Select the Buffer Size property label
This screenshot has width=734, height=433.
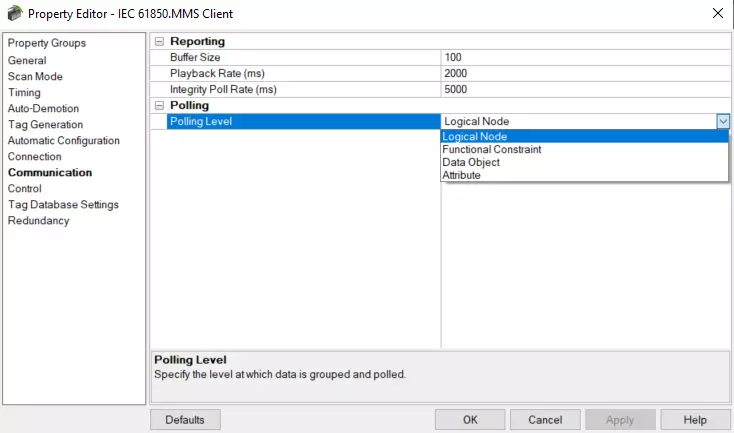[x=195, y=57]
